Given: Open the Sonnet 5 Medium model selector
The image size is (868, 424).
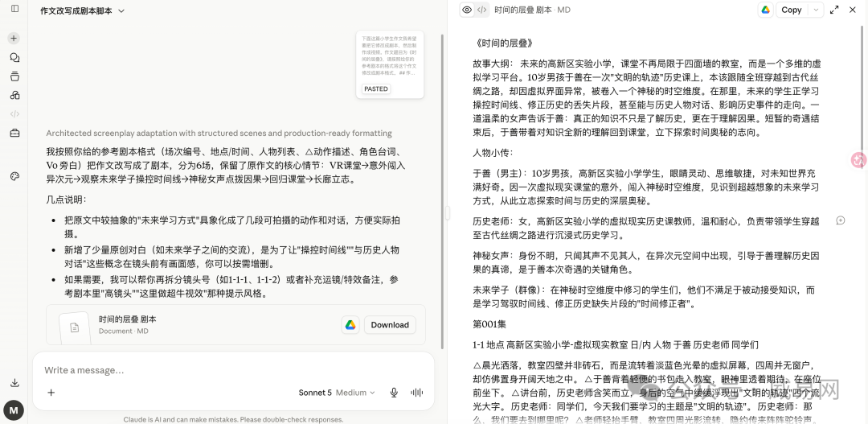Looking at the screenshot, I should tap(337, 393).
